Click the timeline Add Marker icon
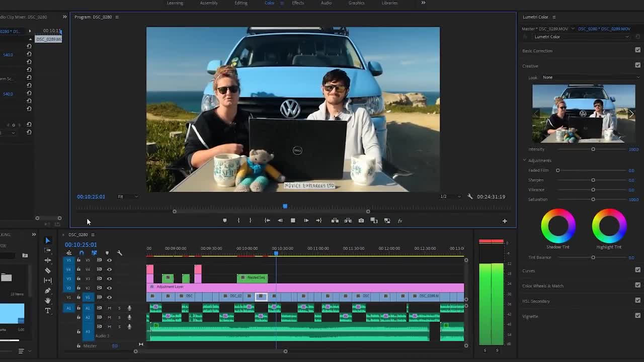Screen dimensions: 644x362 pos(107,253)
